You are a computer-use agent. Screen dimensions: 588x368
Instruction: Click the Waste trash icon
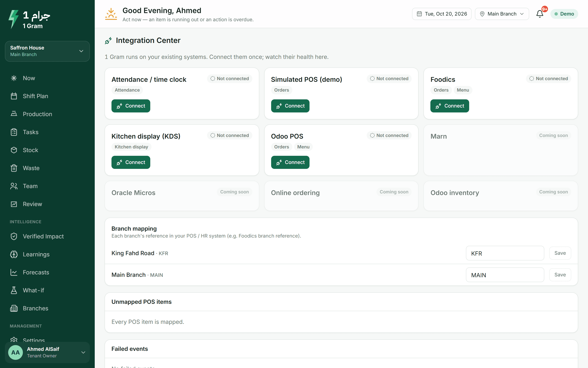click(x=14, y=168)
